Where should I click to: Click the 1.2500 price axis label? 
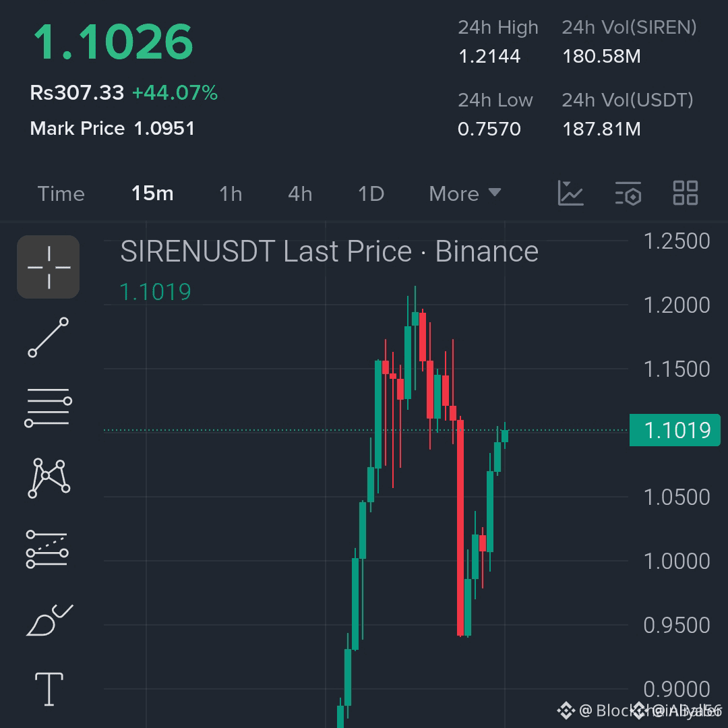point(677,241)
